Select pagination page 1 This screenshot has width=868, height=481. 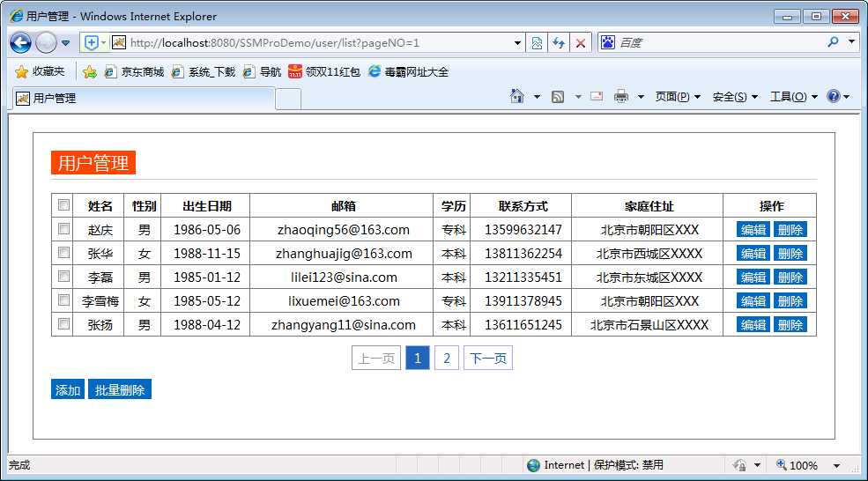pos(418,359)
